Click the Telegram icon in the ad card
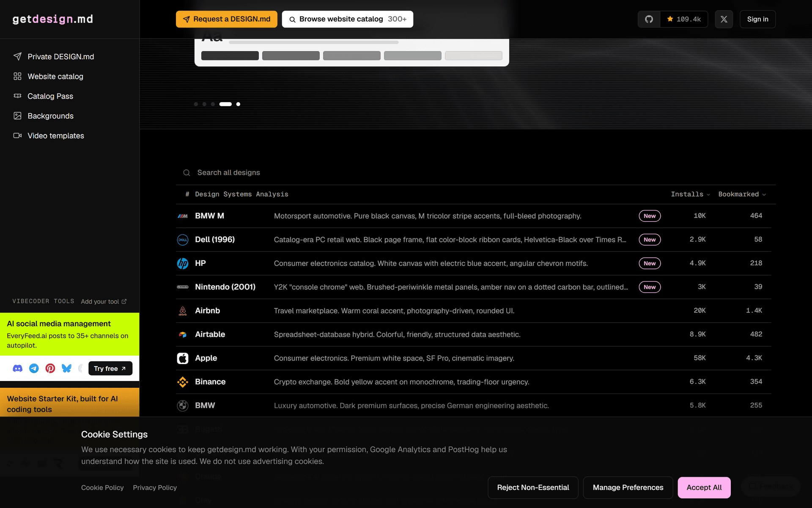The image size is (812, 508). pos(34,368)
